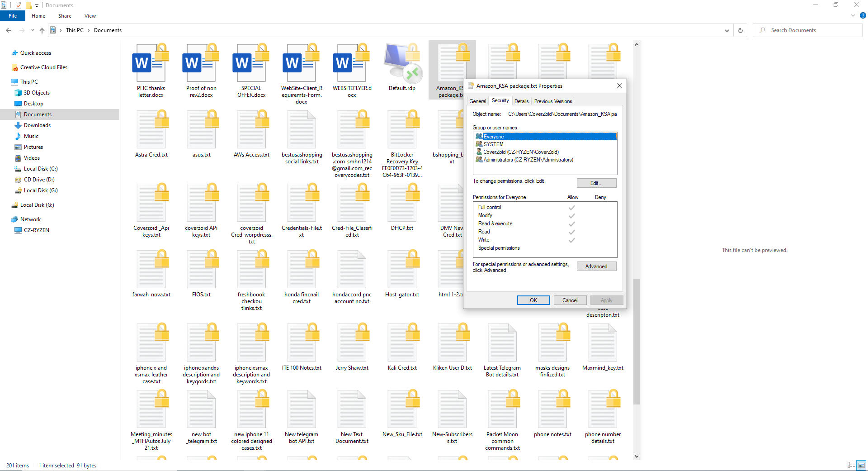Select Proof of non rev2.docx icon
The height and width of the screenshot is (471, 868).
pos(201,64)
